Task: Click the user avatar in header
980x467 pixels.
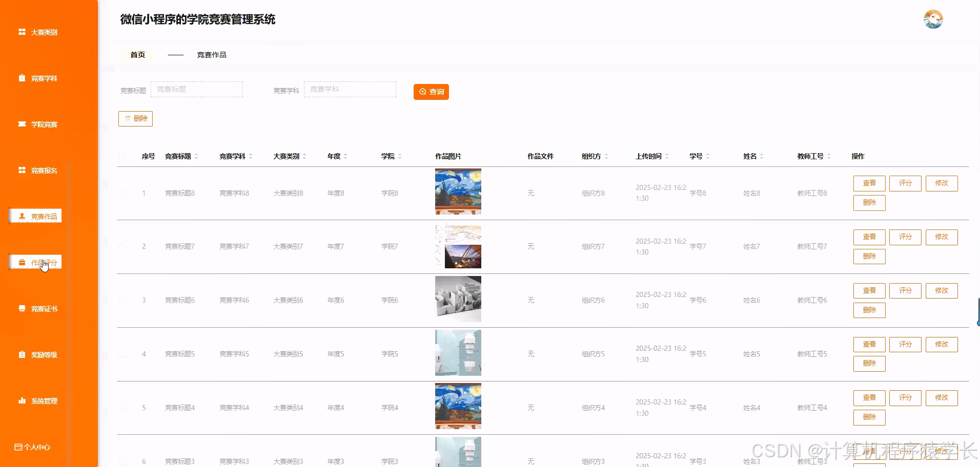Action: click(933, 19)
